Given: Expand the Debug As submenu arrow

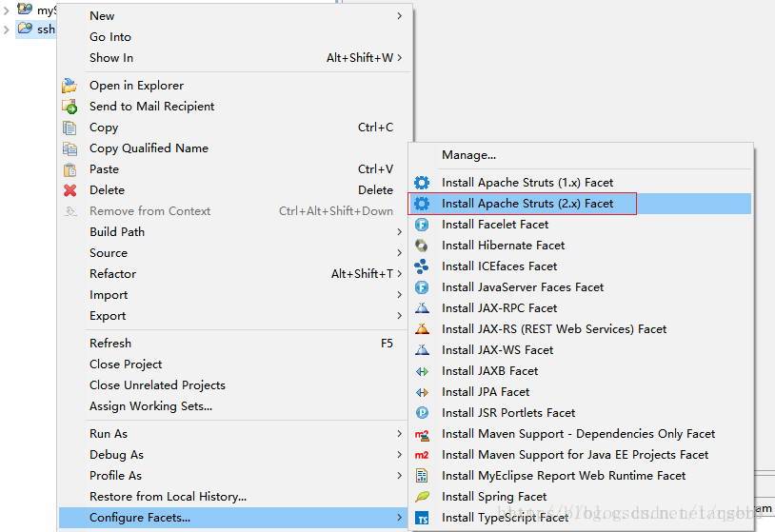Looking at the screenshot, I should (399, 455).
